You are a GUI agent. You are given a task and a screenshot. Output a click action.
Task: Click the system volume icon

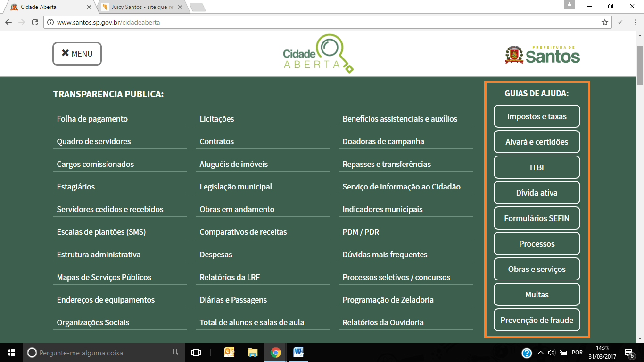coord(562,353)
